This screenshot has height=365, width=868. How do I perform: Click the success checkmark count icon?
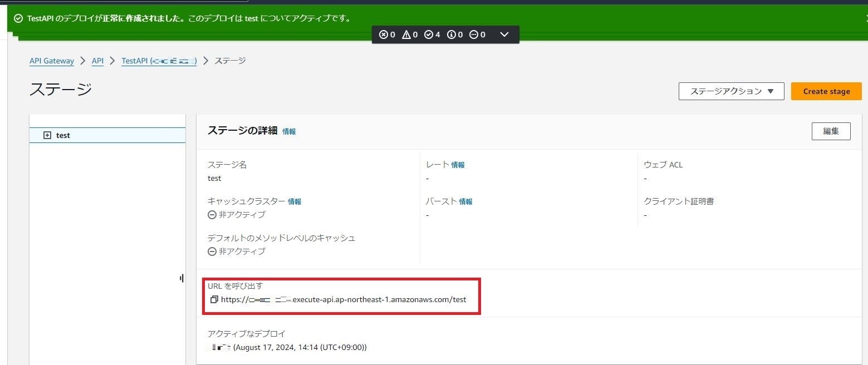pos(429,34)
